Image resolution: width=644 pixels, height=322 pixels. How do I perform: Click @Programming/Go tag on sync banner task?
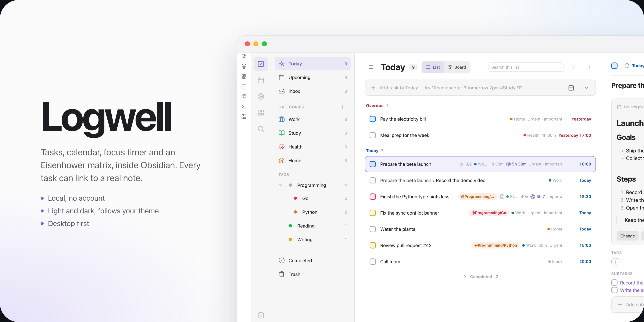(x=489, y=213)
